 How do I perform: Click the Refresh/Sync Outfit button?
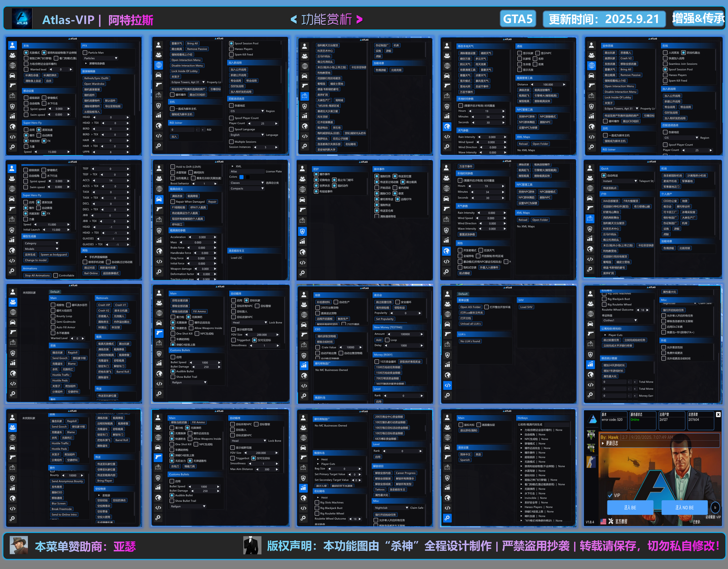96,78
